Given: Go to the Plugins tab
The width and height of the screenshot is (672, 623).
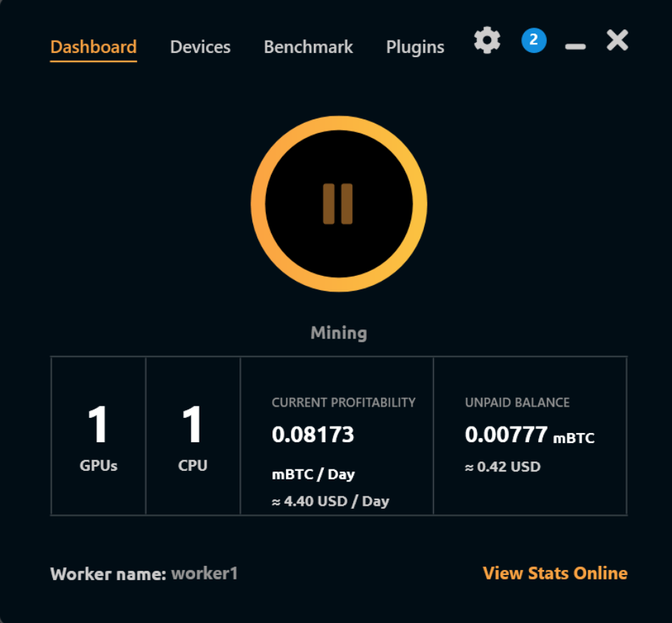Looking at the screenshot, I should point(415,47).
